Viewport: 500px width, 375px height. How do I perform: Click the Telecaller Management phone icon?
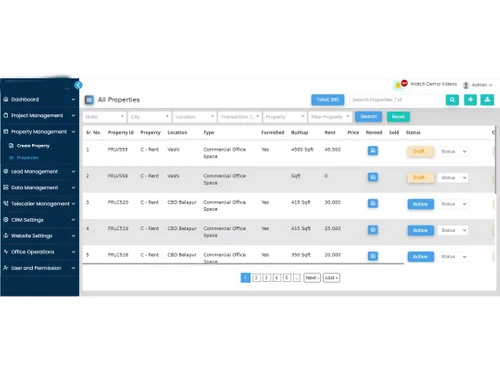6,203
